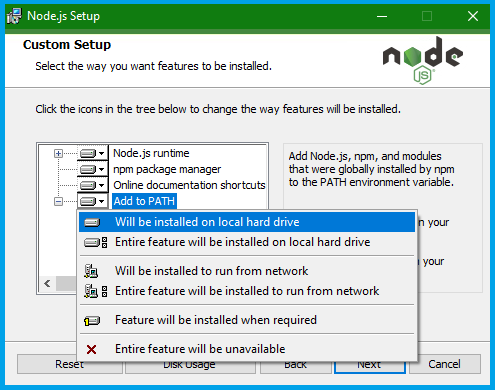Viewport: 495px width, 390px height.
Task: Collapse the Add to PATH tree node
Action: click(58, 201)
